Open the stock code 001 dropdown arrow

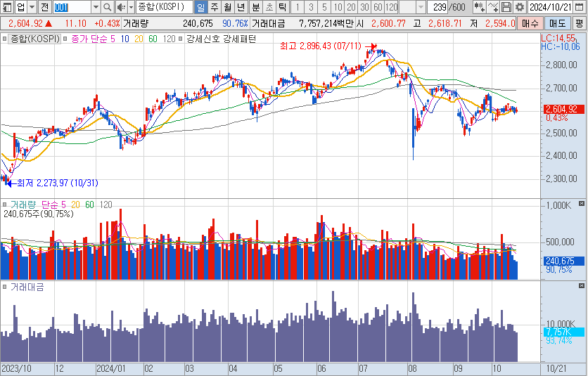(96, 7)
